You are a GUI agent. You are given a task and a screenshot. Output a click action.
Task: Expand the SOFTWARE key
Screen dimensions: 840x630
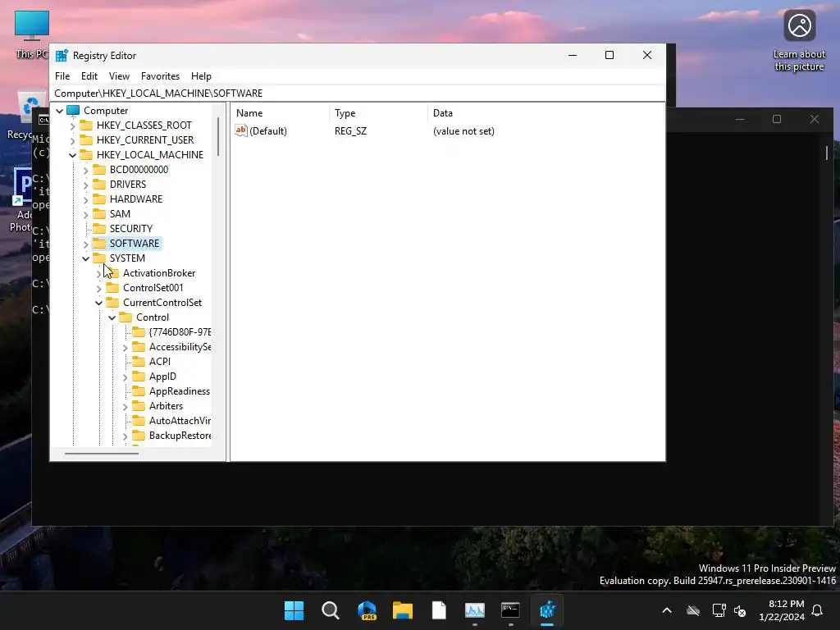[85, 244]
